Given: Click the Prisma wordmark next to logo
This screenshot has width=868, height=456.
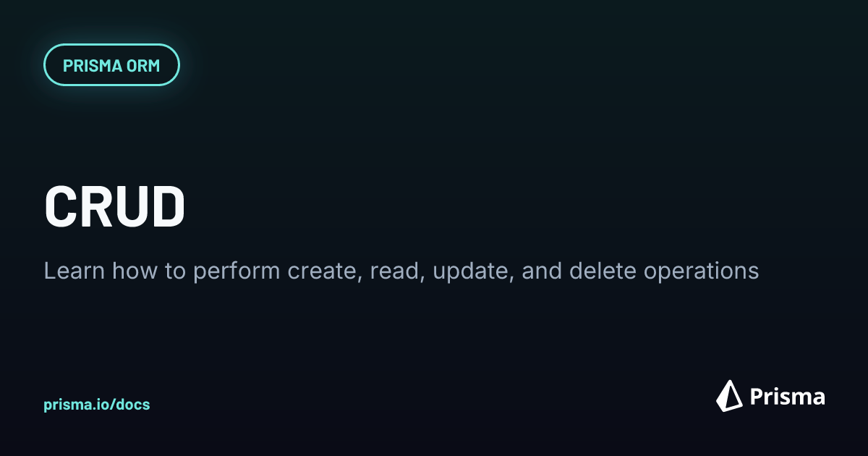Looking at the screenshot, I should point(788,397).
